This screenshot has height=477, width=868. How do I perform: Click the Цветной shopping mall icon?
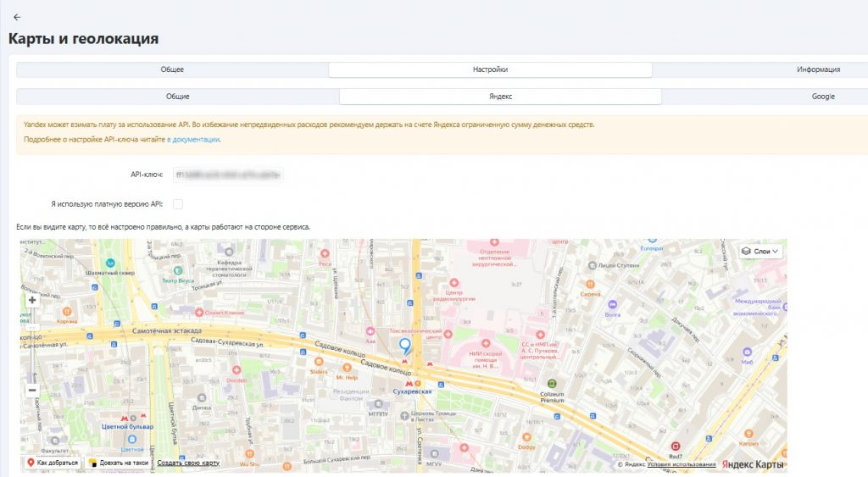click(x=131, y=440)
